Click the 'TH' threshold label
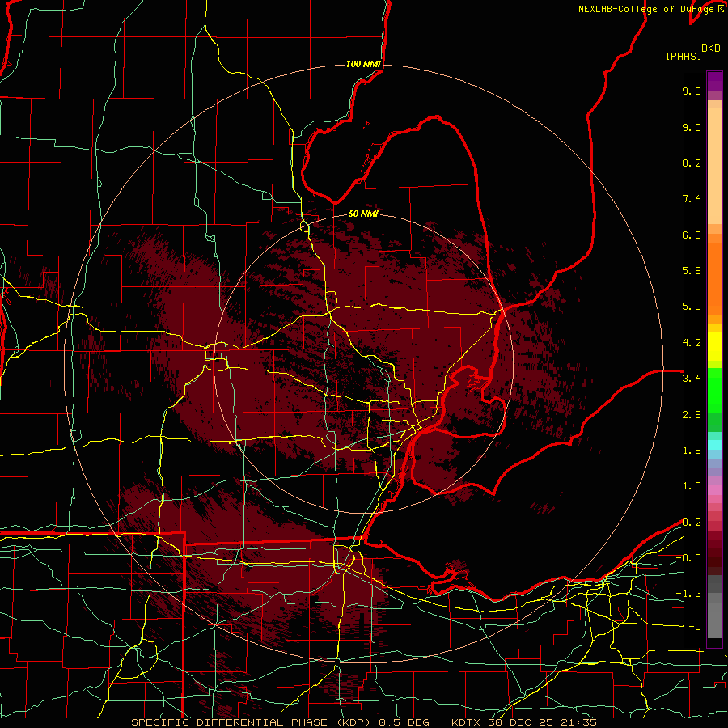 (695, 630)
